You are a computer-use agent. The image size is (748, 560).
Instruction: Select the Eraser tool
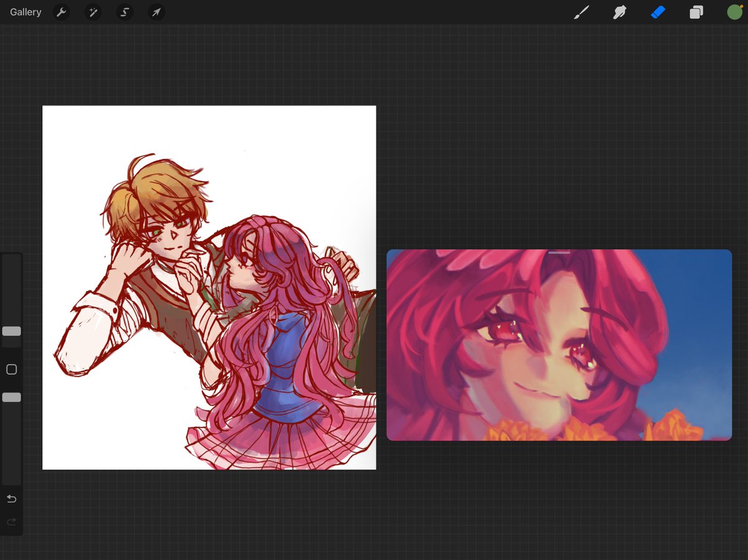click(658, 12)
